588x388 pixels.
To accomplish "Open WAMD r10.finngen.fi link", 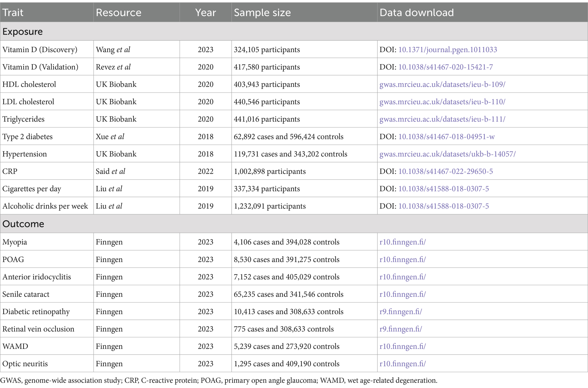I will coord(403,346).
